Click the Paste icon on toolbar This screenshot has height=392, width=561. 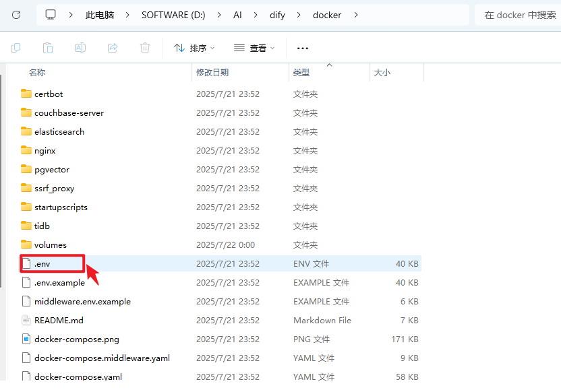[x=47, y=48]
